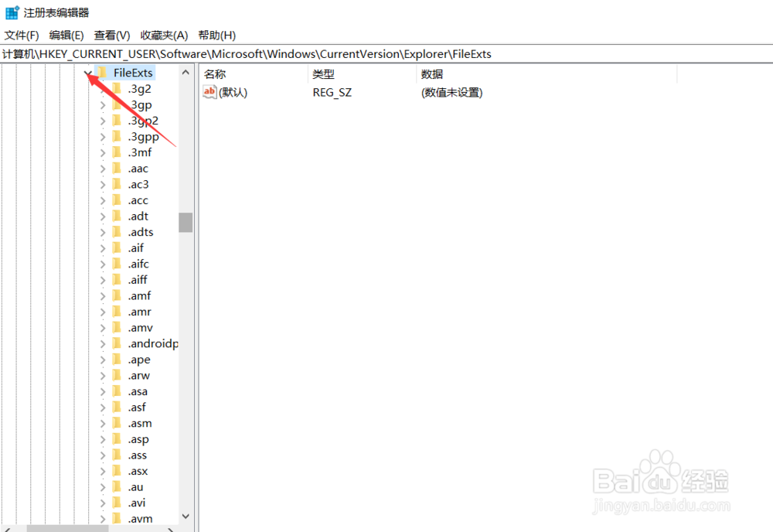Collapse the FileExts key via its chevron
The height and width of the screenshot is (532, 773).
point(87,71)
